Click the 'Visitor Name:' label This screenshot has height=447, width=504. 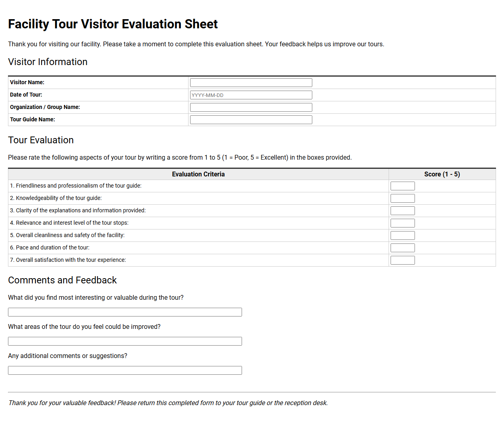point(27,82)
